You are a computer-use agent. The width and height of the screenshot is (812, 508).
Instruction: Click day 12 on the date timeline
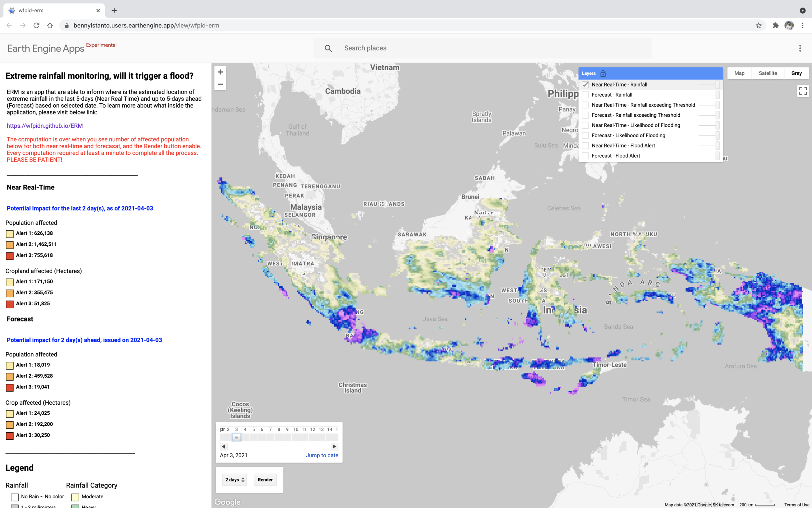click(312, 429)
